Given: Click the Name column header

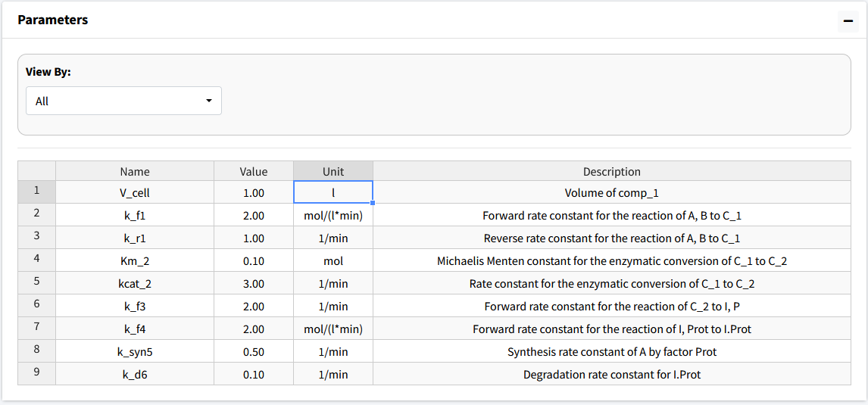Looking at the screenshot, I should click(x=135, y=172).
